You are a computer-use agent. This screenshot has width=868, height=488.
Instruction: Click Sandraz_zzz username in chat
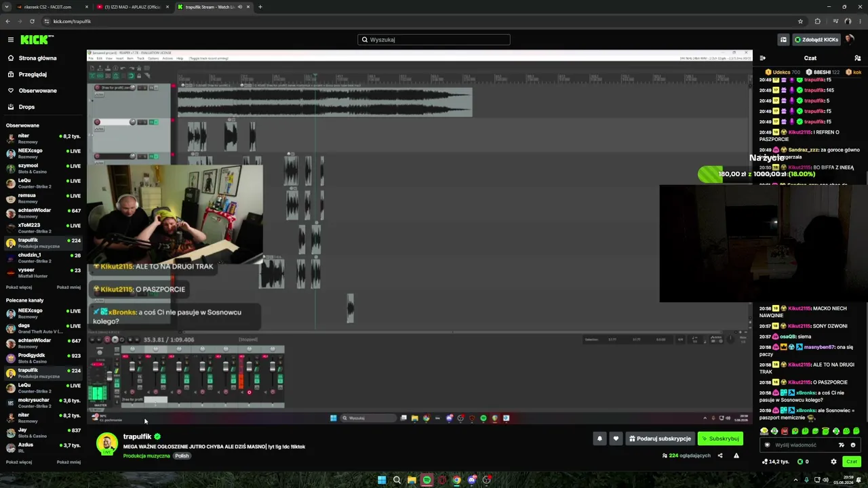click(804, 150)
